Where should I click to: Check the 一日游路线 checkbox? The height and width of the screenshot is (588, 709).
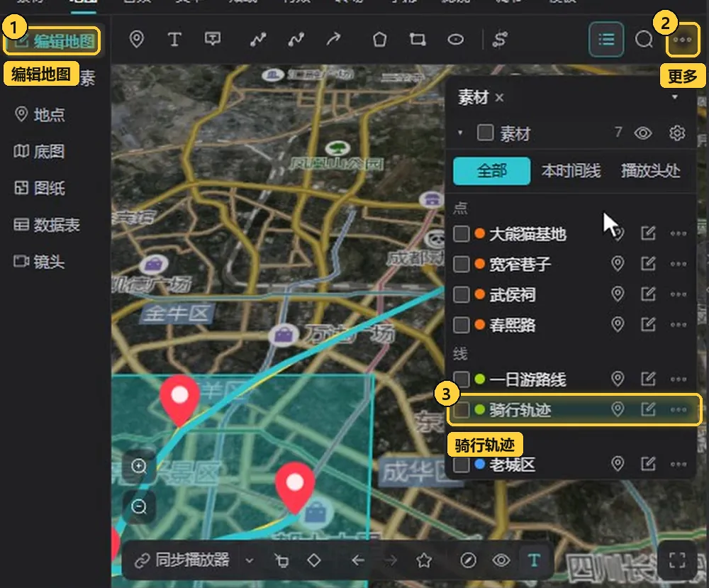point(462,379)
